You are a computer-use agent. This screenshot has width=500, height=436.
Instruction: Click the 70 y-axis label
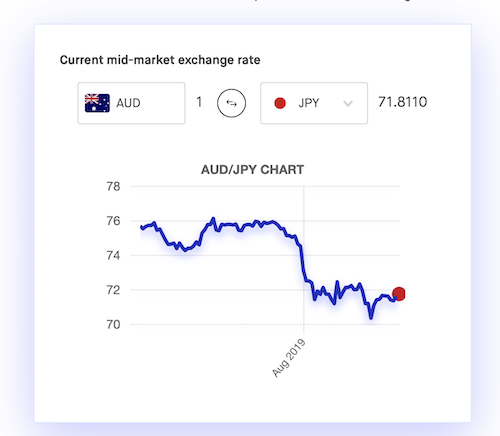[x=113, y=324]
